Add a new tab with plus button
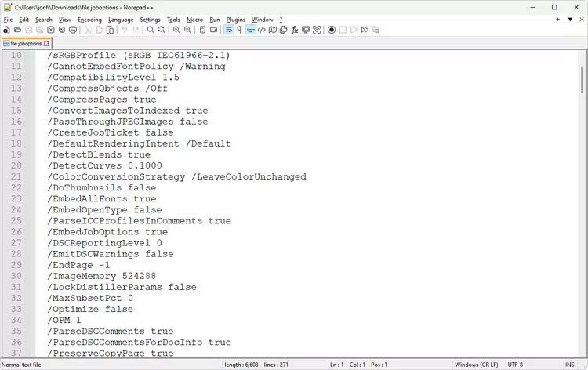The height and width of the screenshot is (370, 588). click(x=558, y=20)
